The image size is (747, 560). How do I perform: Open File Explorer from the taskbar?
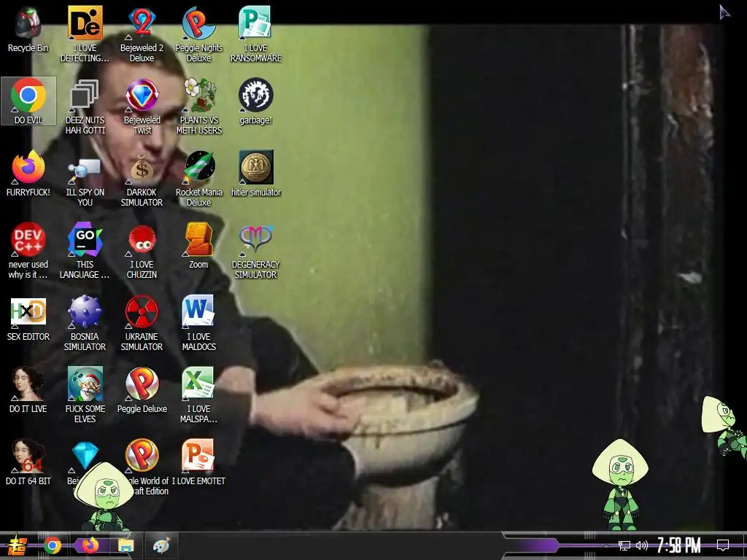[x=125, y=545]
